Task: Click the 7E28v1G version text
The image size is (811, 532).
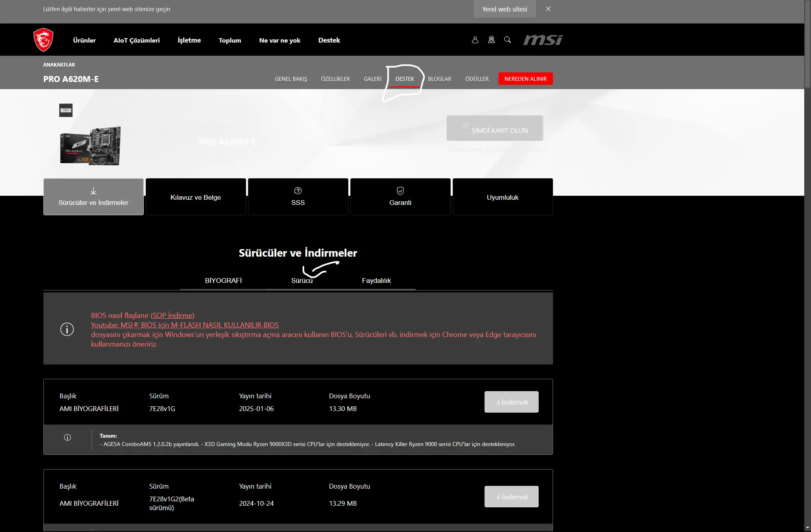Action: coord(162,409)
